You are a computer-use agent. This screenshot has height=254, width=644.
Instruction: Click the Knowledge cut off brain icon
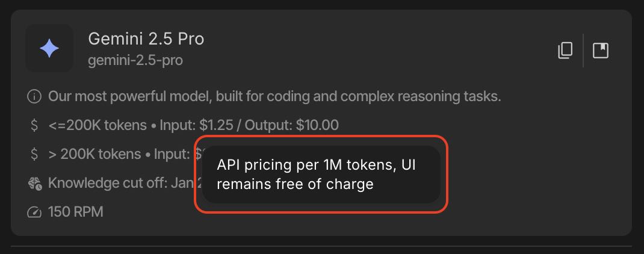[34, 183]
